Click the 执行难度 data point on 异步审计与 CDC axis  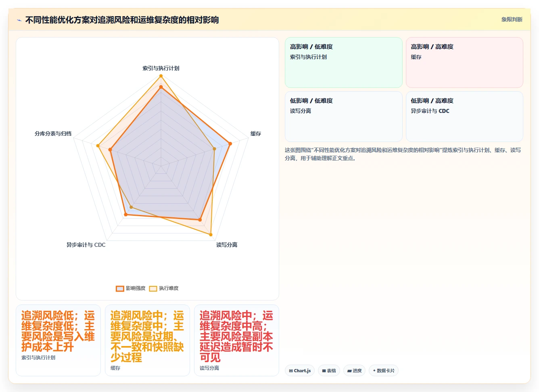coord(131,207)
